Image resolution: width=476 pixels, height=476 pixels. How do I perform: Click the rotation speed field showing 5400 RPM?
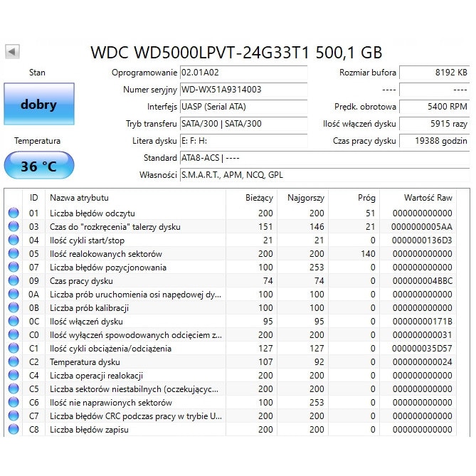tap(433, 107)
